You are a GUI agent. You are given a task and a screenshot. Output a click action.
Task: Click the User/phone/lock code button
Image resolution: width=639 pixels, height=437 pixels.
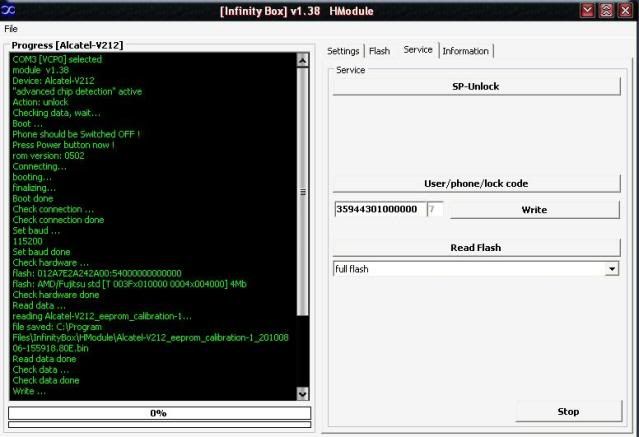tap(475, 183)
